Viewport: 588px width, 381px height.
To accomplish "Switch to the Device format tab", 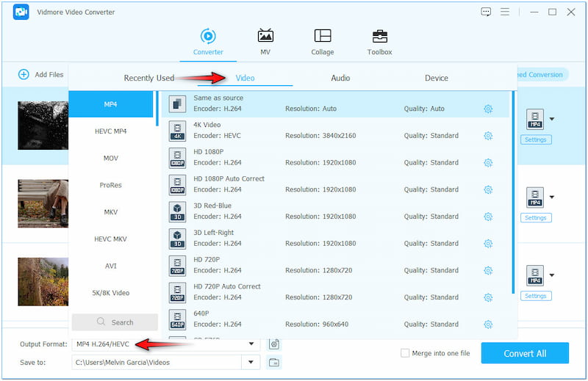I will tap(436, 78).
